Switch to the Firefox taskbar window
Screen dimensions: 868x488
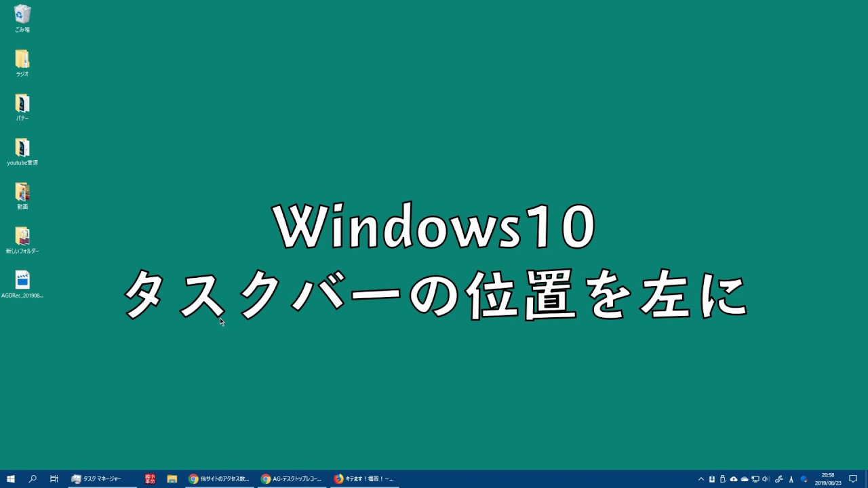pos(365,479)
